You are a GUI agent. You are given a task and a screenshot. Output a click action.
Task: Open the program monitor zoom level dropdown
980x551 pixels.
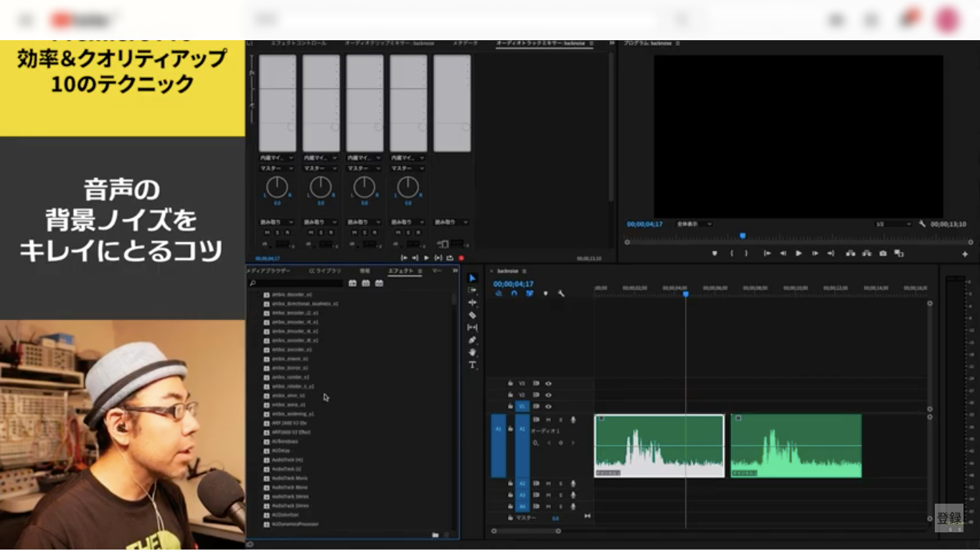pyautogui.click(x=694, y=224)
